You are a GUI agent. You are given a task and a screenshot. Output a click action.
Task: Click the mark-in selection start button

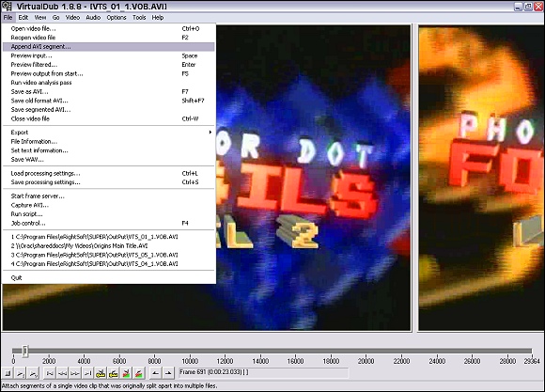click(155, 373)
